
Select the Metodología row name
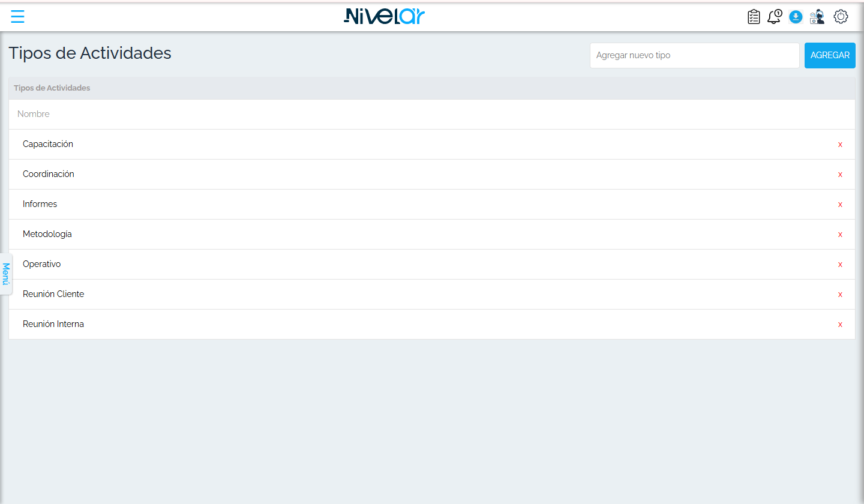(x=47, y=234)
